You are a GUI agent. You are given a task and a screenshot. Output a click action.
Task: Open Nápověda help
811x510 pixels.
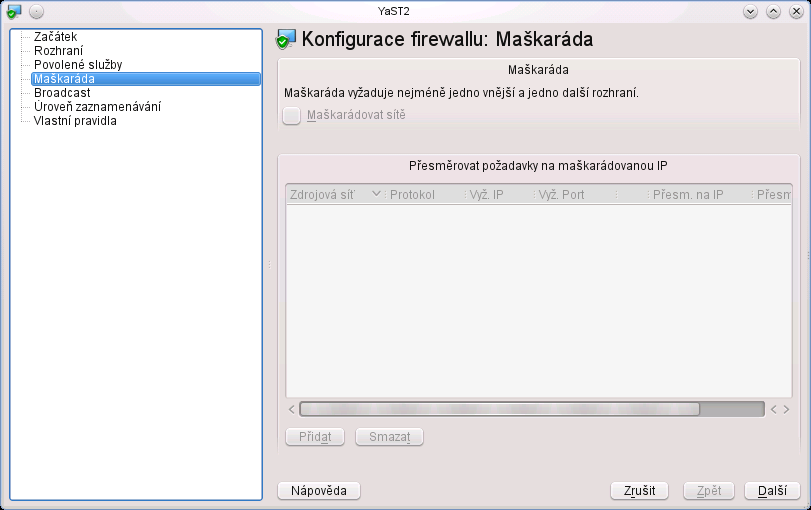point(319,491)
